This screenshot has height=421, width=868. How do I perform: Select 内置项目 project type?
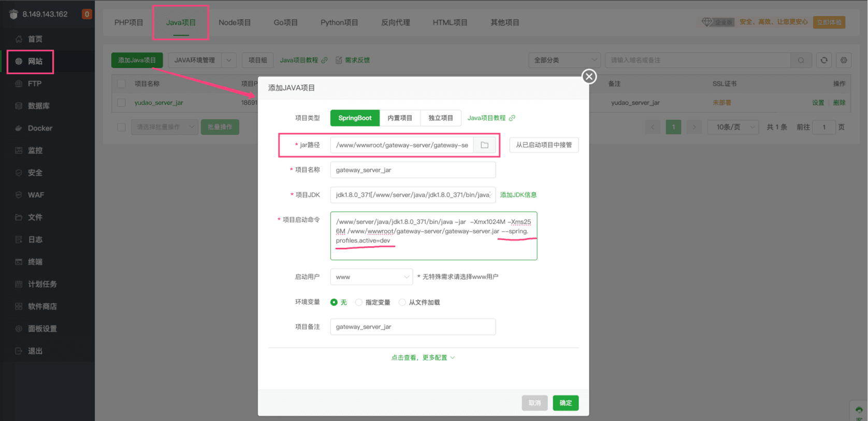click(x=400, y=118)
